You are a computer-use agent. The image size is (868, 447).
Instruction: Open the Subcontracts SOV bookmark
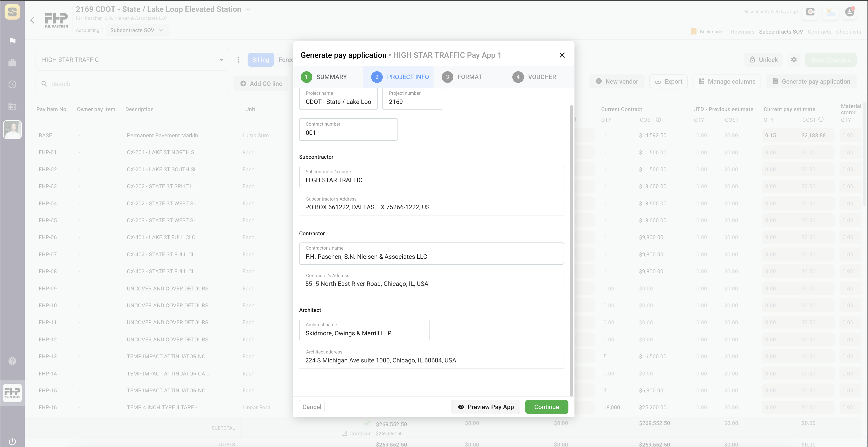pos(781,32)
